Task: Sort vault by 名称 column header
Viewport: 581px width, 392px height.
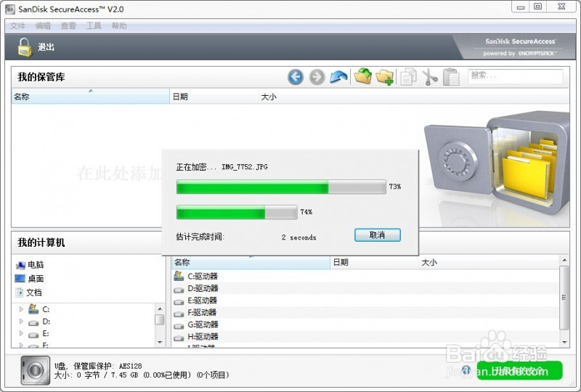Action: pos(90,97)
